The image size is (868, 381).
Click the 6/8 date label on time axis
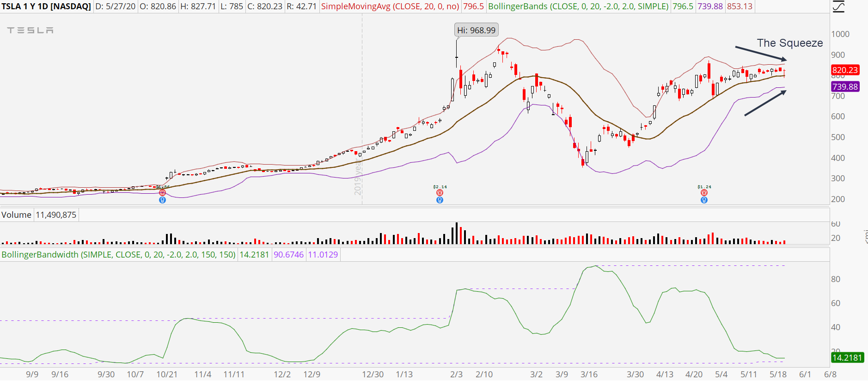point(831,374)
